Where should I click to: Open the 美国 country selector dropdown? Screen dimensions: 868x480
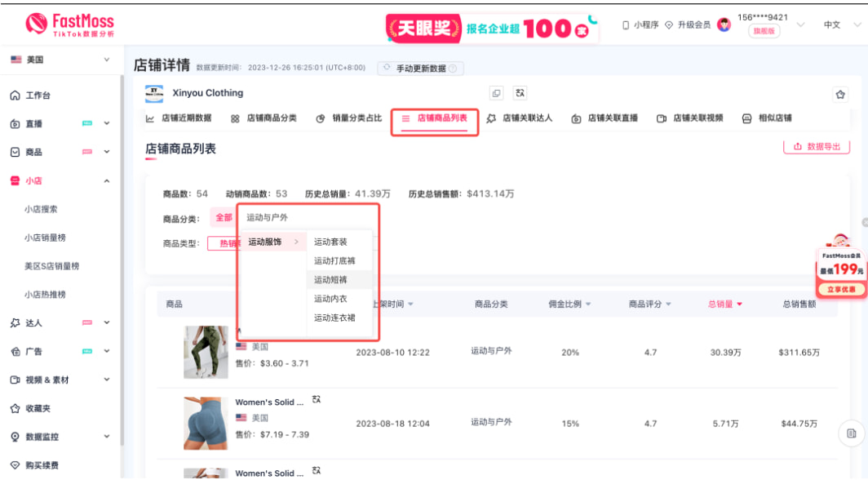59,59
